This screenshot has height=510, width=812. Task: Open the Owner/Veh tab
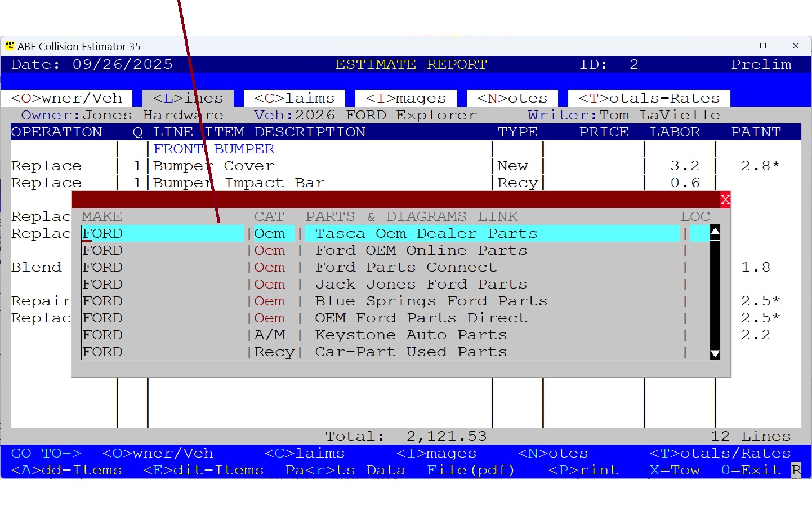click(66, 98)
